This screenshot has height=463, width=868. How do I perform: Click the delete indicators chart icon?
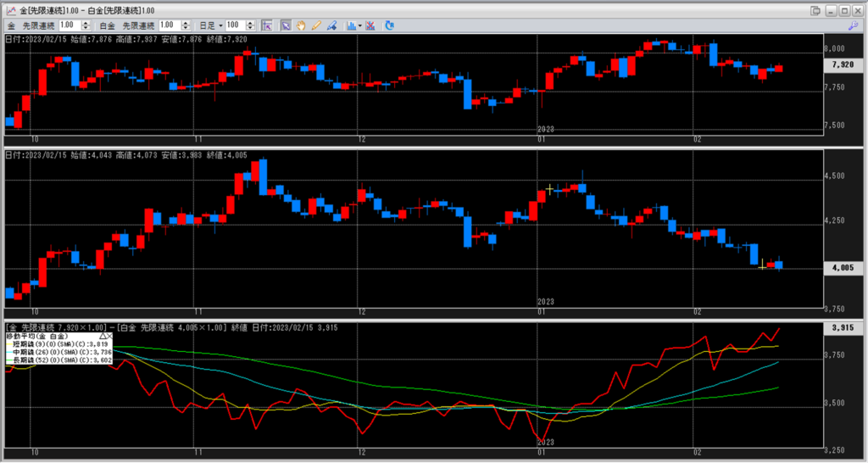[x=371, y=25]
